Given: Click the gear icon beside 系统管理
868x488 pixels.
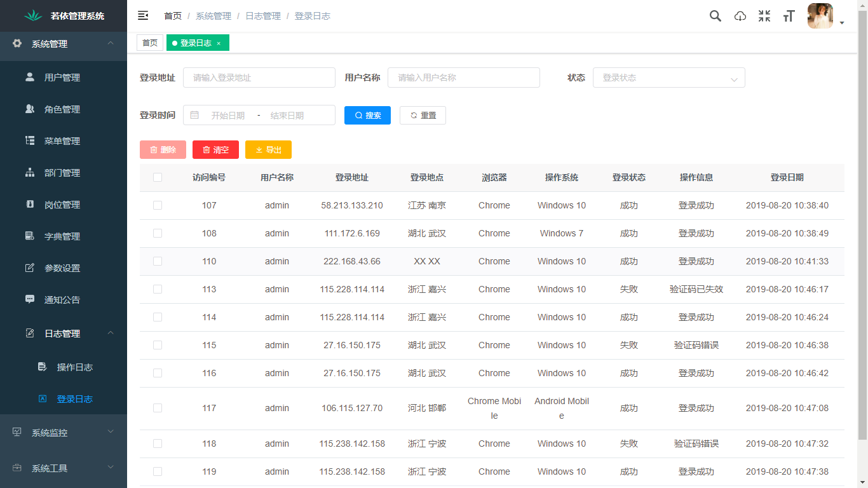Looking at the screenshot, I should [x=17, y=44].
